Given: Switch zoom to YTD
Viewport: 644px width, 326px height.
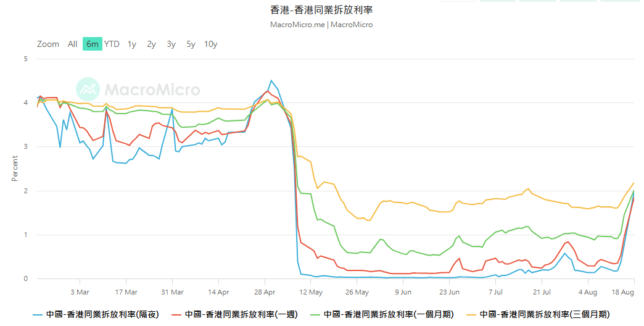Looking at the screenshot, I should click(x=112, y=44).
